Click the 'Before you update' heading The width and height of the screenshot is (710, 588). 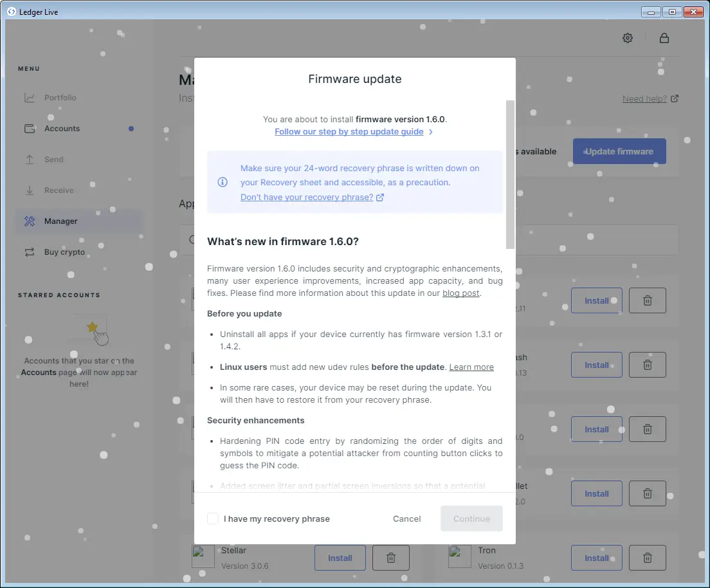point(244,313)
